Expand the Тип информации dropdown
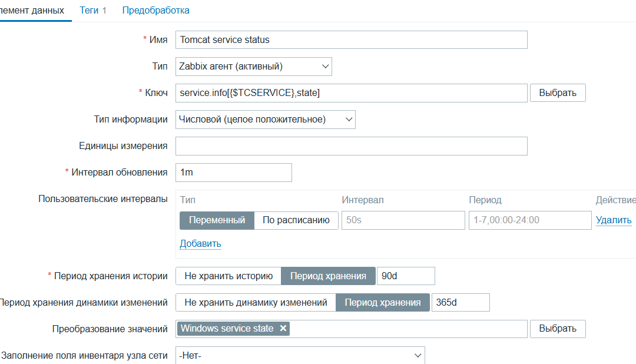Image resolution: width=636 pixels, height=364 pixels. tap(266, 120)
